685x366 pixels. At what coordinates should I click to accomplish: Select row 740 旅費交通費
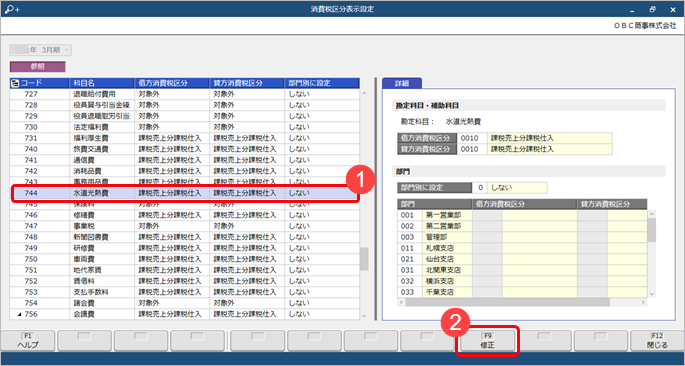pyautogui.click(x=184, y=149)
